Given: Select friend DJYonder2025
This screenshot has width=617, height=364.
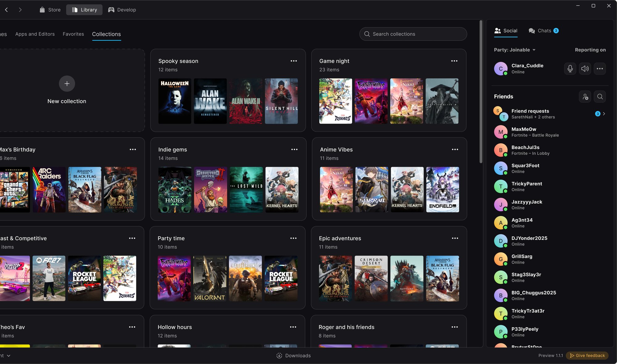Looking at the screenshot, I should 550,241.
